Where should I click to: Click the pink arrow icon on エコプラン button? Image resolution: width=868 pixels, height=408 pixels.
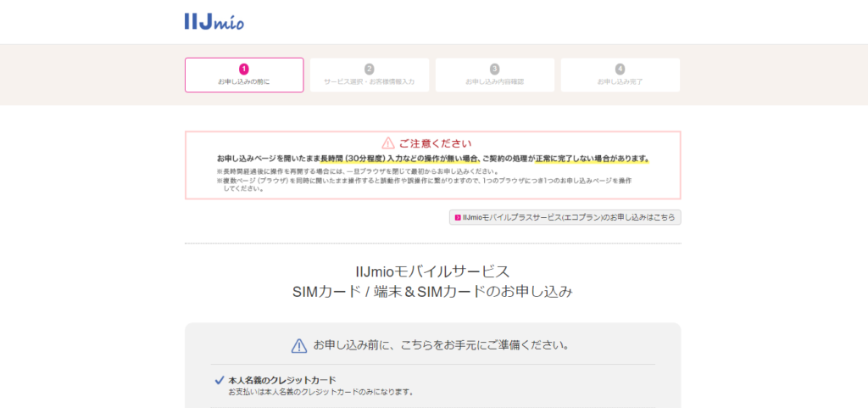[x=458, y=217]
